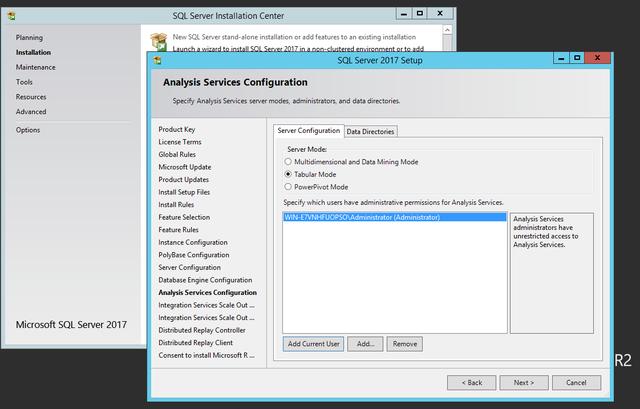Click Install Rules step in setup list
Viewport: 640px width, 409px height.
176,204
